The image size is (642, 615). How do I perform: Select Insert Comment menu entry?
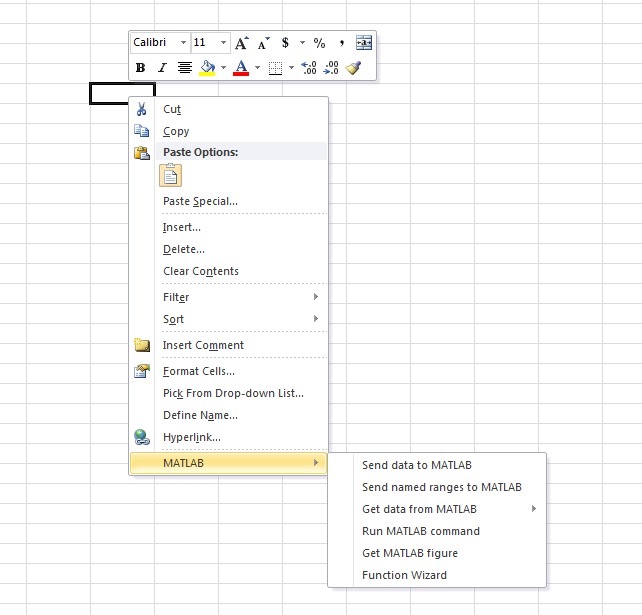pos(228,345)
